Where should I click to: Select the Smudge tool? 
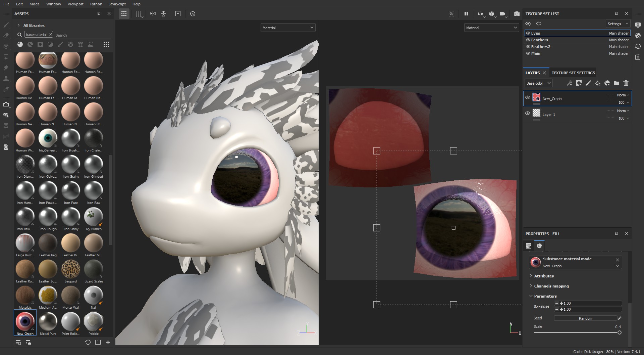(x=6, y=68)
